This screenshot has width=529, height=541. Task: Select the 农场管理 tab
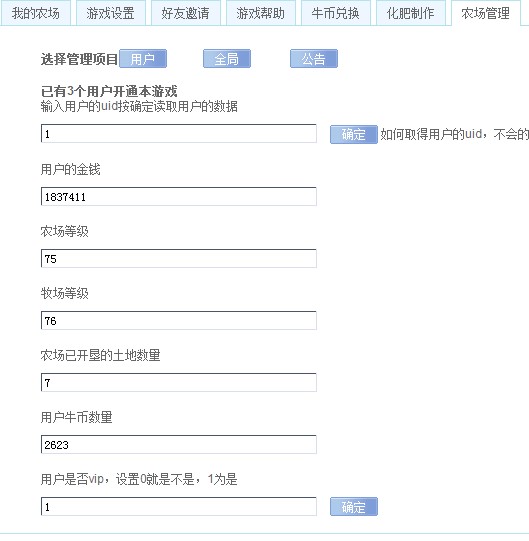coord(486,13)
